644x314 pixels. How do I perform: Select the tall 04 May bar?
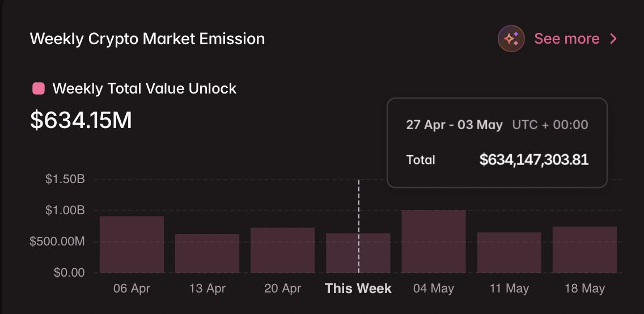pos(433,241)
